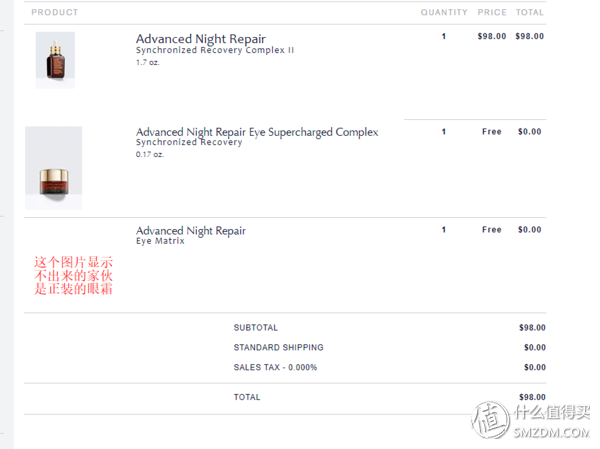This screenshot has height=449, width=600.
Task: Click the 1.7 oz. size text
Action: [147, 62]
